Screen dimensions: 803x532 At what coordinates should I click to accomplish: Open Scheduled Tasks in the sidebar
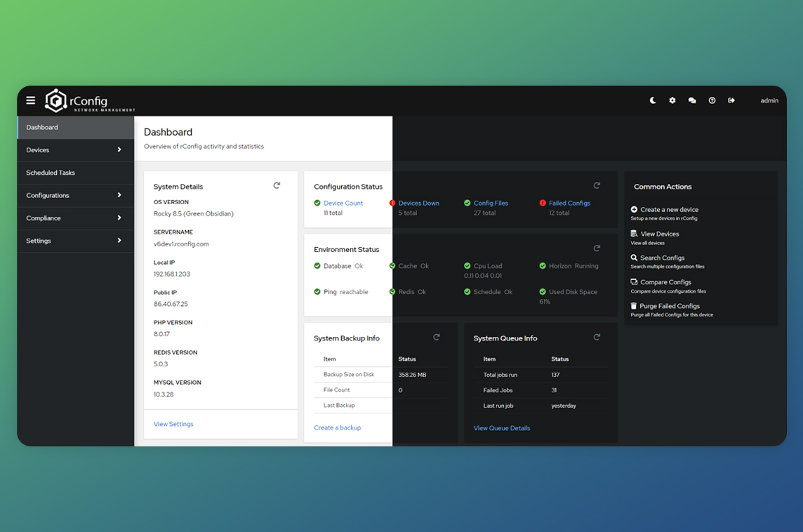(x=76, y=173)
